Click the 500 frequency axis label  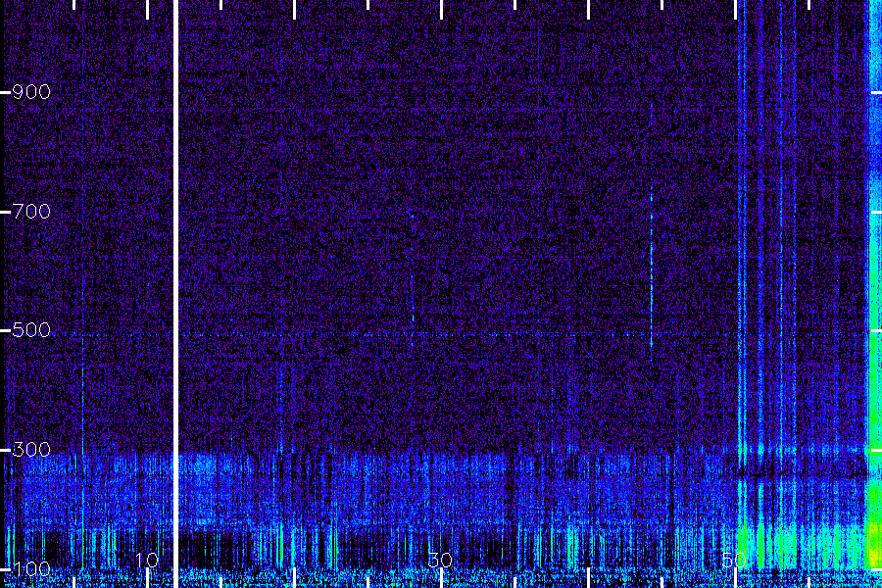click(x=31, y=329)
